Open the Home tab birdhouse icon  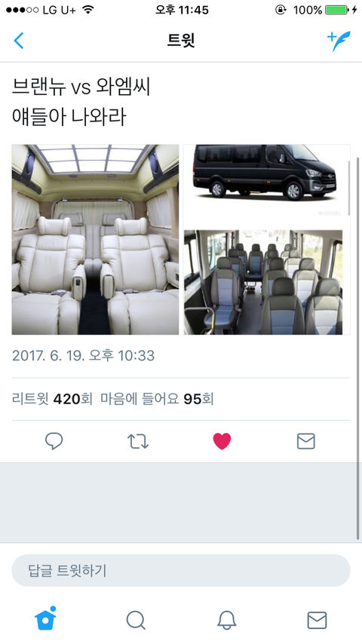(45, 618)
